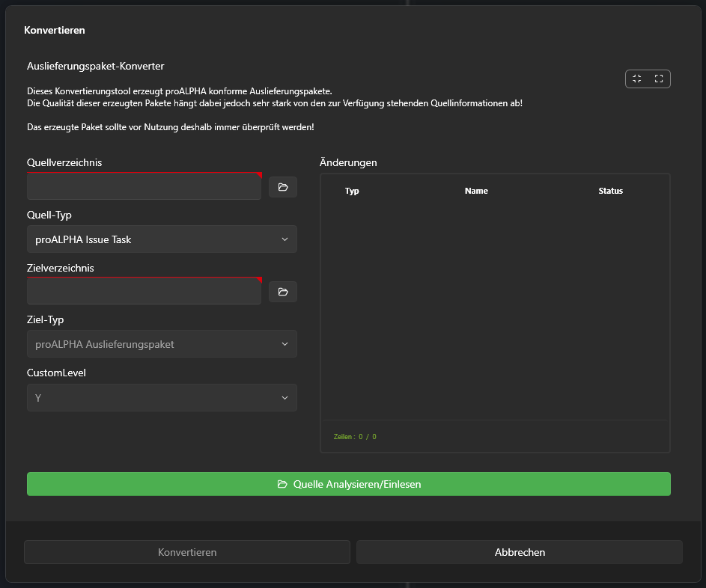The width and height of the screenshot is (706, 588).
Task: Sort by the Typ column header
Action: click(352, 191)
